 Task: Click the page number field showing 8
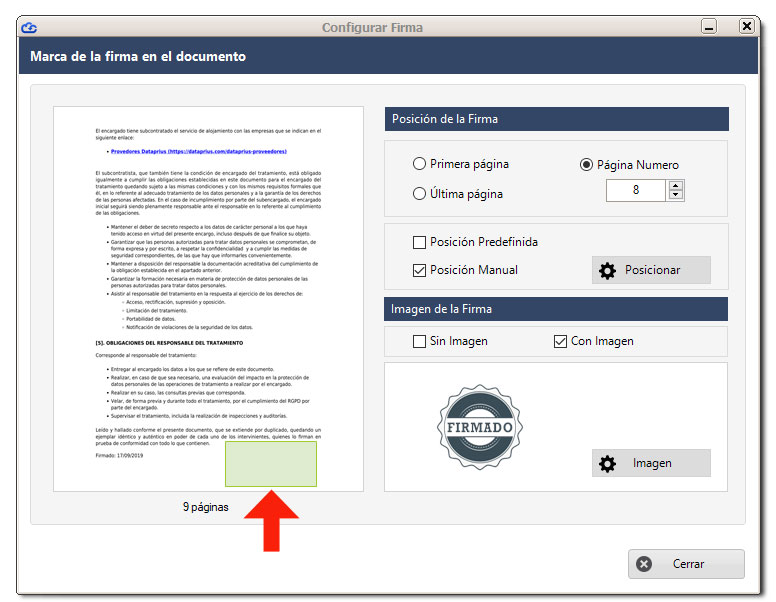tap(636, 190)
